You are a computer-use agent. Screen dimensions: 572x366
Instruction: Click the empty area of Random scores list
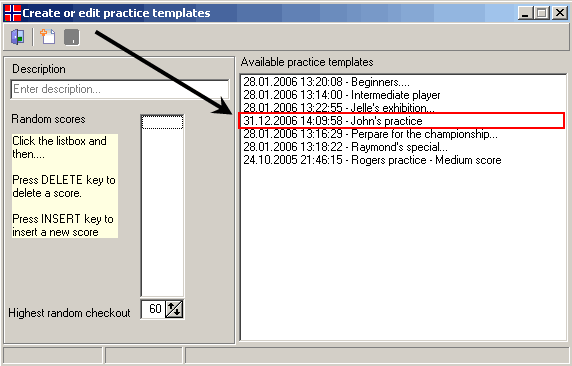[x=162, y=212]
